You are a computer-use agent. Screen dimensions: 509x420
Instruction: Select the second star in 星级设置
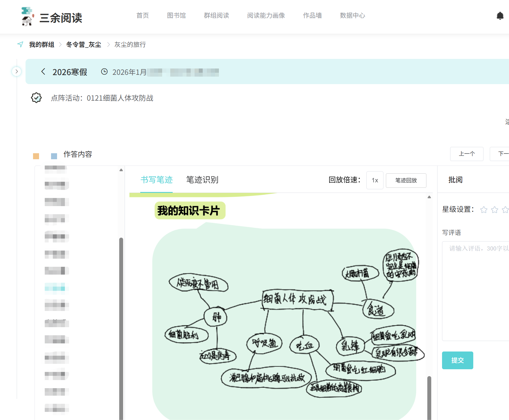[x=494, y=210]
